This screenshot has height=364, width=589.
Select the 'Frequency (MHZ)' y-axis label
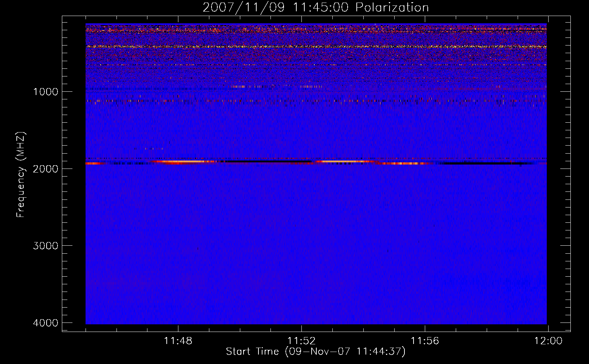pos(21,175)
